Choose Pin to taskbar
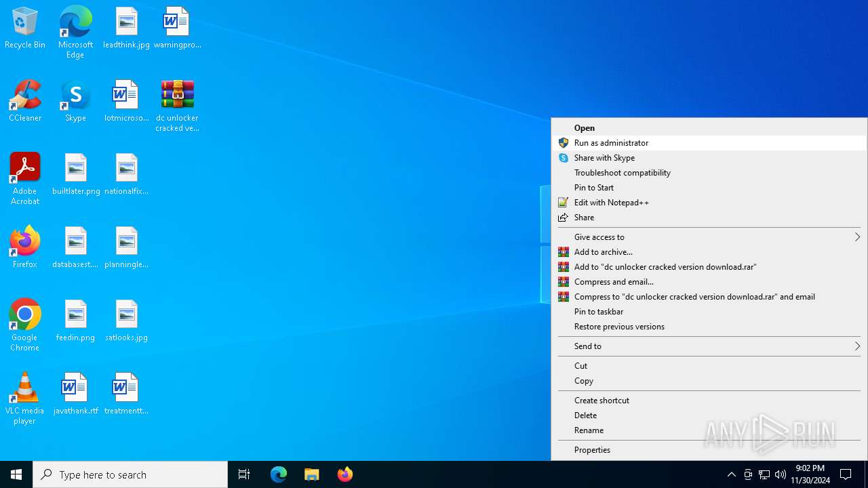The image size is (868, 488). coord(709,312)
